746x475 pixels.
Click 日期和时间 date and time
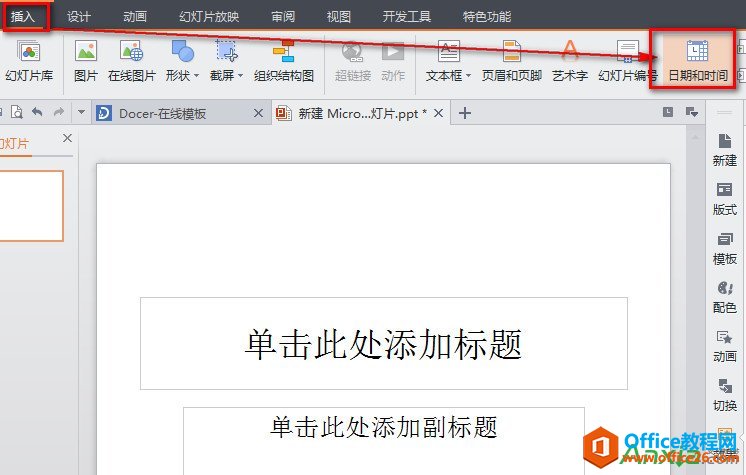pos(697,62)
